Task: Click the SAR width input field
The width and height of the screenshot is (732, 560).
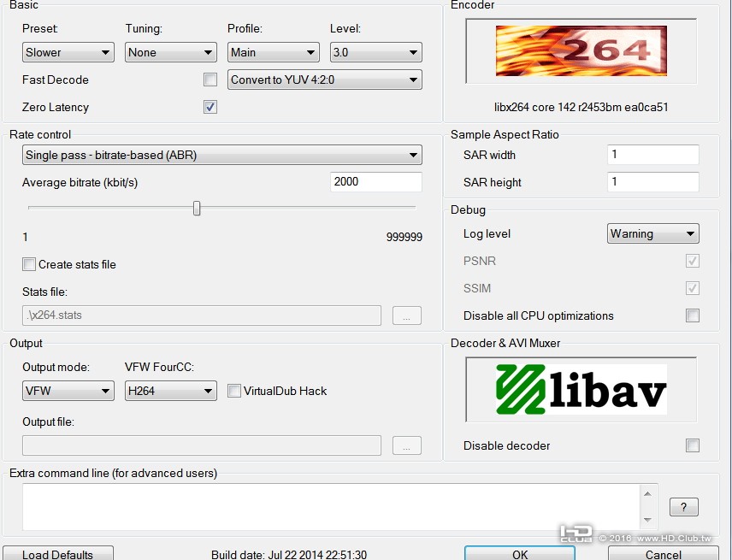Action: [x=653, y=155]
